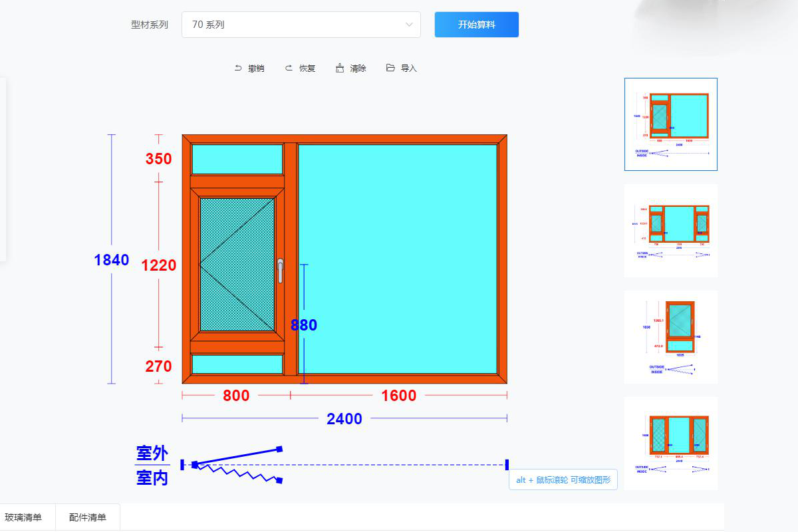Open the 型材系列 series dropdown
This screenshot has width=798, height=532.
pos(301,24)
